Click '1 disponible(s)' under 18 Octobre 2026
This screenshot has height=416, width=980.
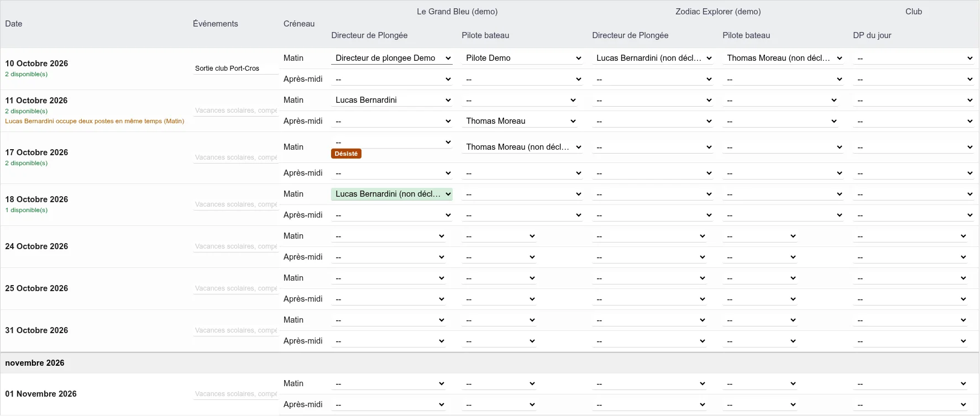pyautogui.click(x=27, y=210)
